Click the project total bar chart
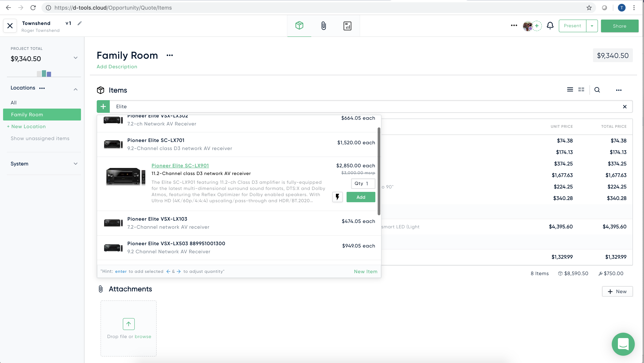The image size is (644, 363). pyautogui.click(x=44, y=73)
